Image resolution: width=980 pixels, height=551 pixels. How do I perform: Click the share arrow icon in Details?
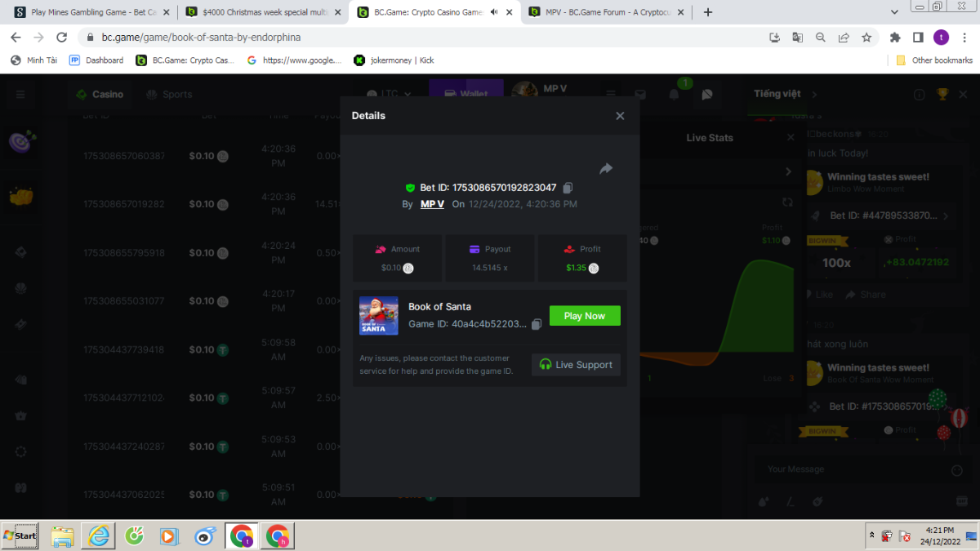point(606,169)
